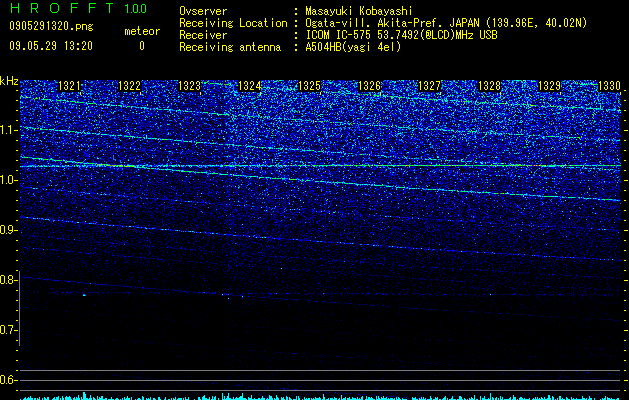Click the 1326 time marker
This screenshot has height=400, width=629.
369,86
